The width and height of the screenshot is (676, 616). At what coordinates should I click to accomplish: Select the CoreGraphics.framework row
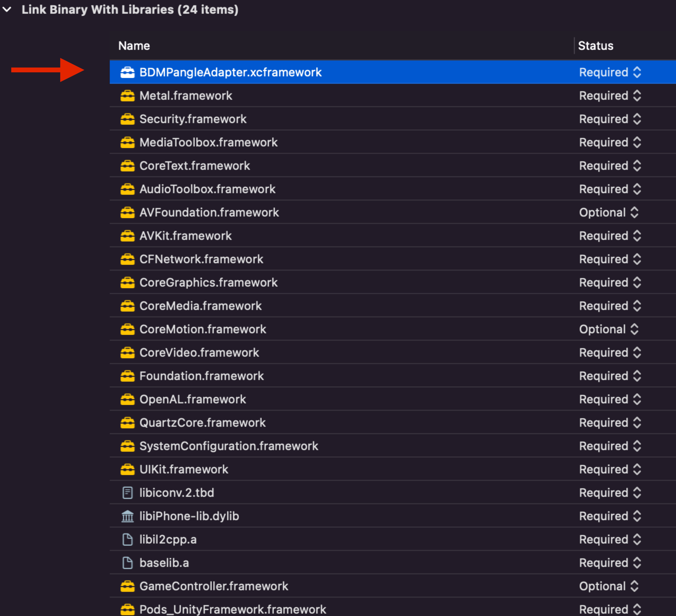(x=208, y=283)
